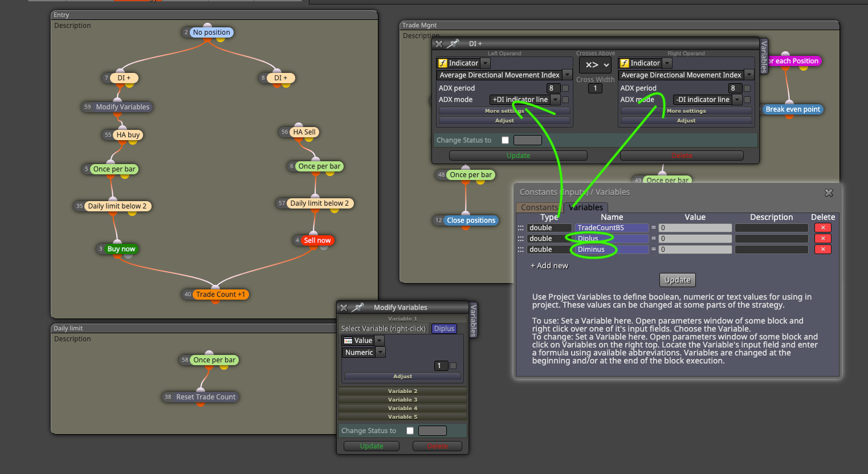868x474 pixels.
Task: Pin the Modify Variables panel
Action: pyautogui.click(x=358, y=307)
